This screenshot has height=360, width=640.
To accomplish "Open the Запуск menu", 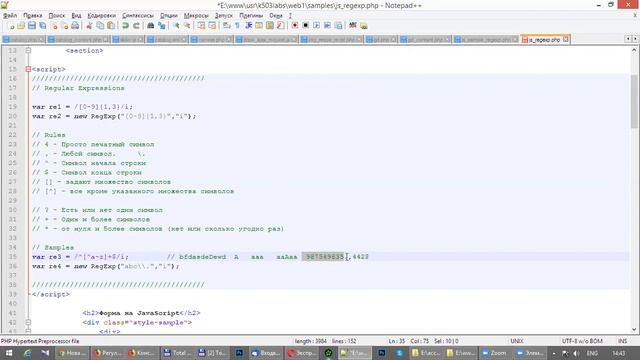I will coord(224,16).
